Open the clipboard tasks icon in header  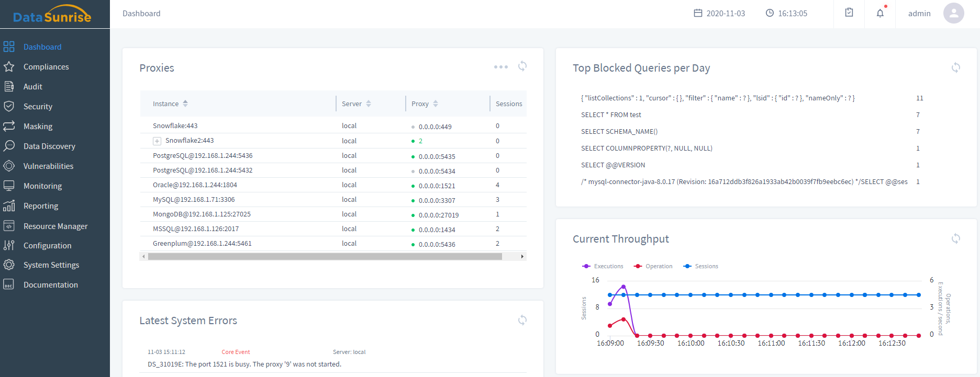(x=849, y=13)
